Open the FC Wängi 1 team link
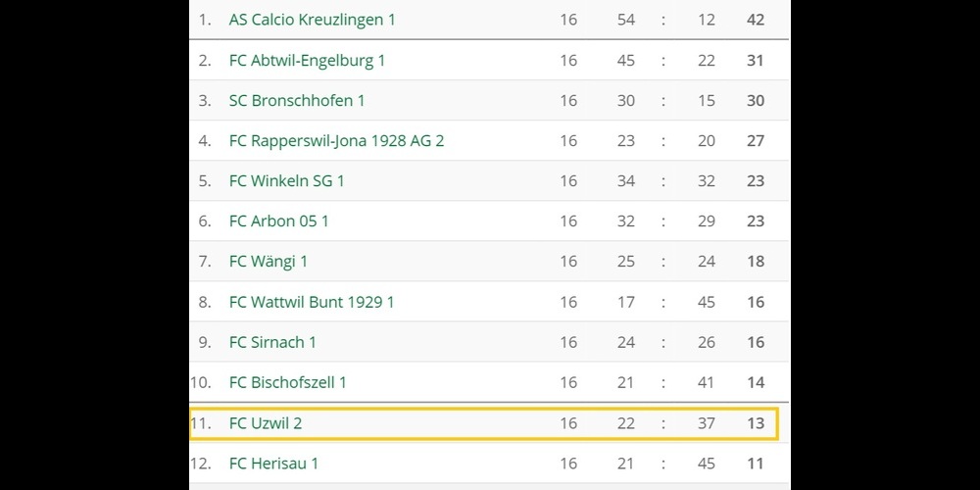 click(x=269, y=262)
